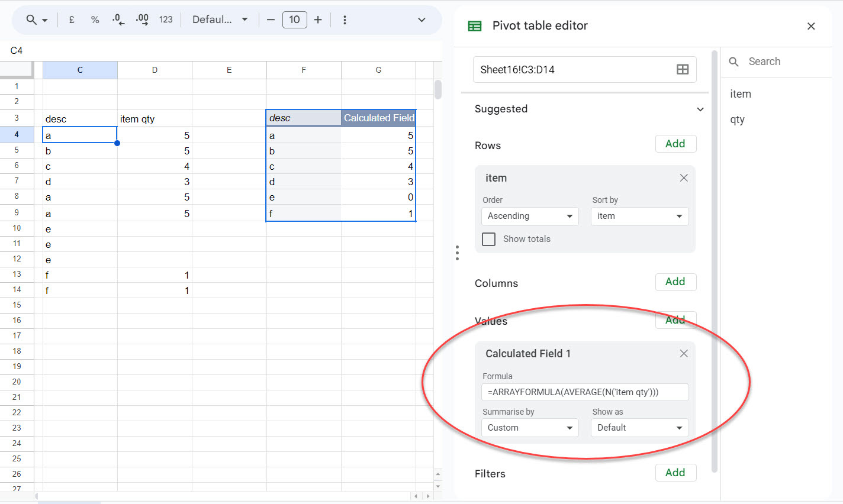Open the toolbar overflow three-dot menu

coord(345,19)
